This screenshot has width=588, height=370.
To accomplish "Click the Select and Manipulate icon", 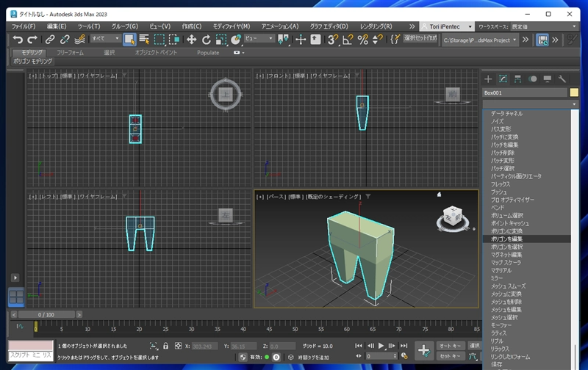I will tap(301, 40).
